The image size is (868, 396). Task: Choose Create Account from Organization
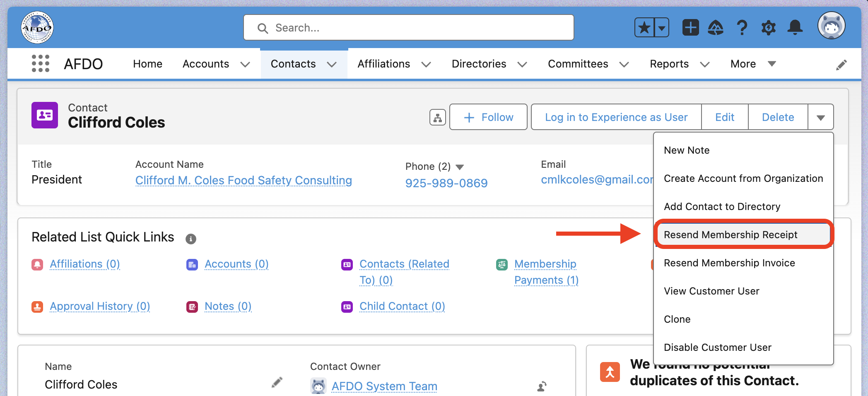pos(743,179)
